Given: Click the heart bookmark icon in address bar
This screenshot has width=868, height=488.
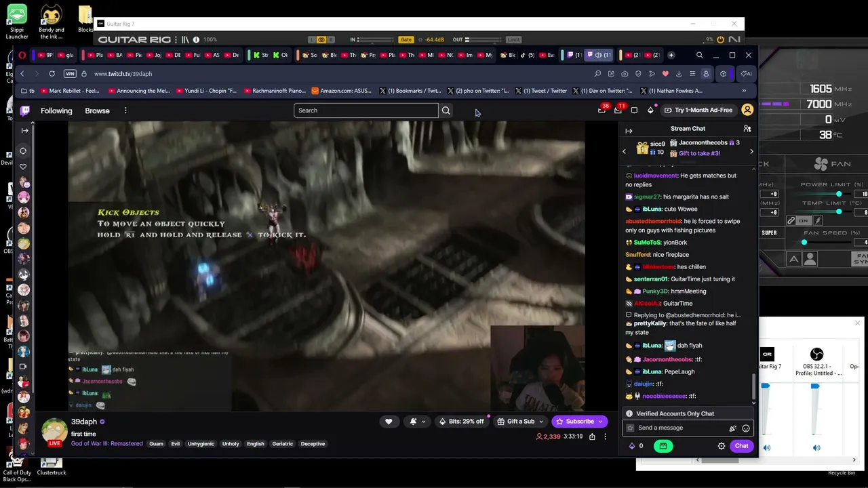Looking at the screenshot, I should click(665, 74).
